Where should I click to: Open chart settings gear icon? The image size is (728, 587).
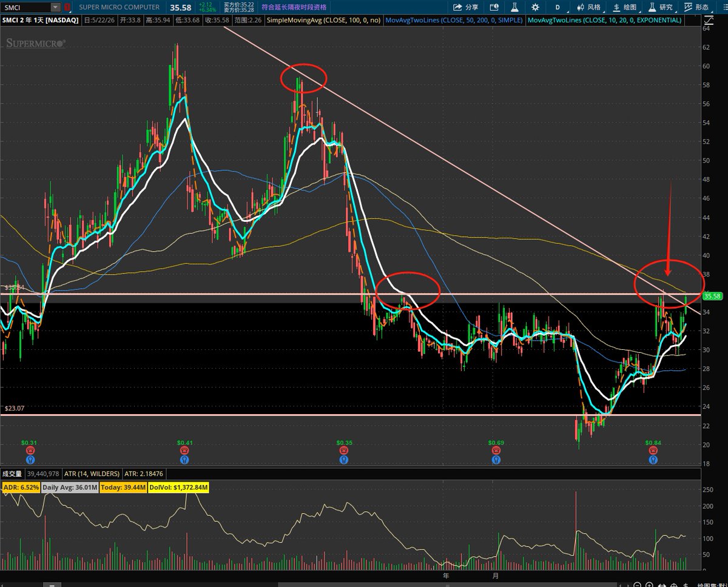pyautogui.click(x=534, y=7)
